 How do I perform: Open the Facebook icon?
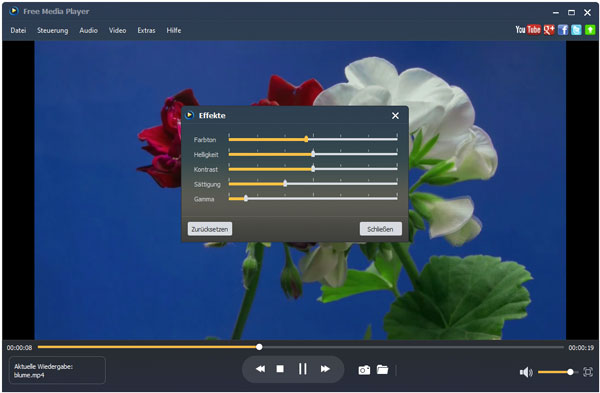pyautogui.click(x=563, y=30)
